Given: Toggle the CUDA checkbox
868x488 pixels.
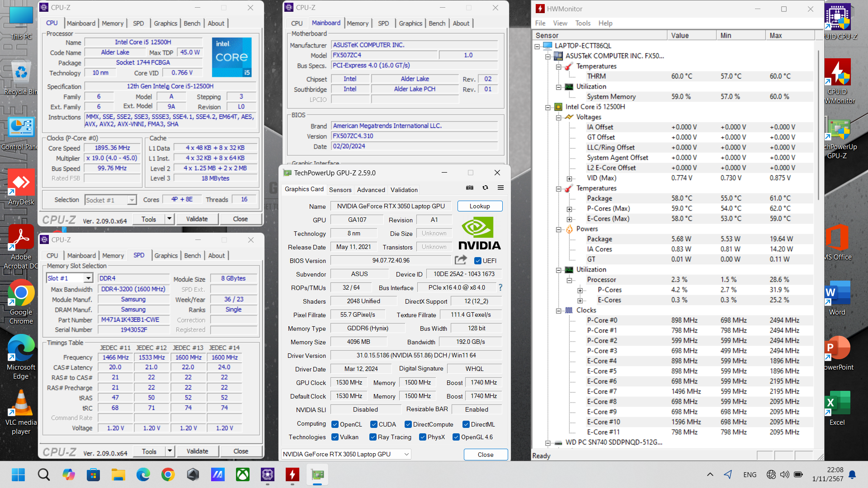Looking at the screenshot, I should click(374, 424).
